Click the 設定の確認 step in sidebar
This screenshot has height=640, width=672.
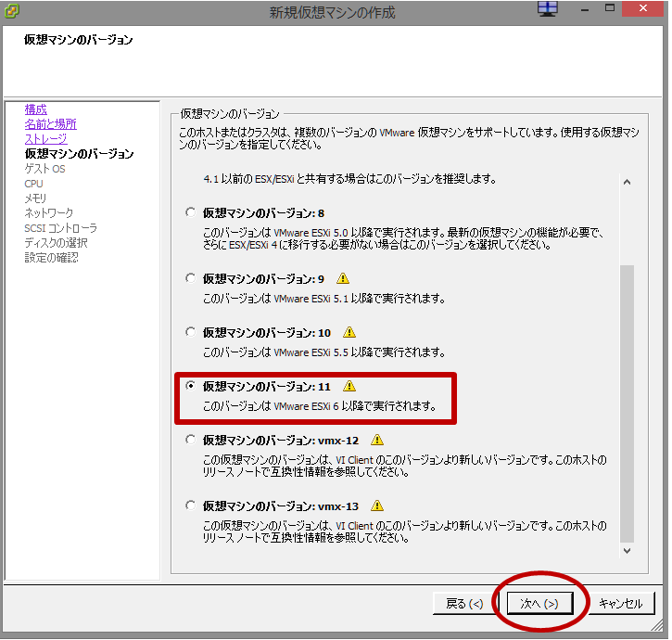(x=51, y=257)
